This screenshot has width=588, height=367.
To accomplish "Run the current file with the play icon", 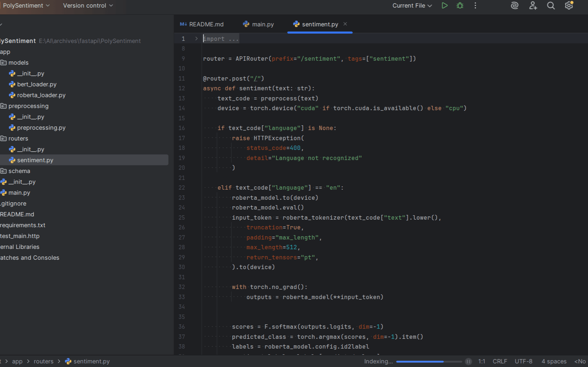I will (x=444, y=5).
